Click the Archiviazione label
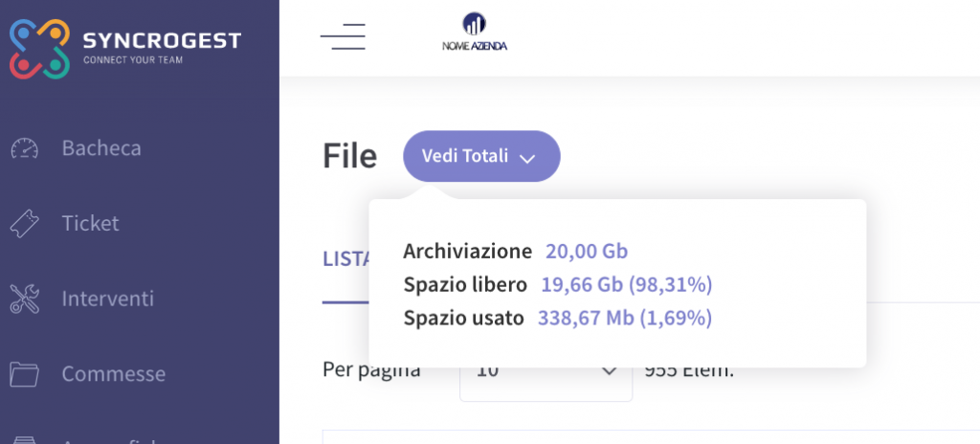The width and height of the screenshot is (980, 444). (x=467, y=252)
